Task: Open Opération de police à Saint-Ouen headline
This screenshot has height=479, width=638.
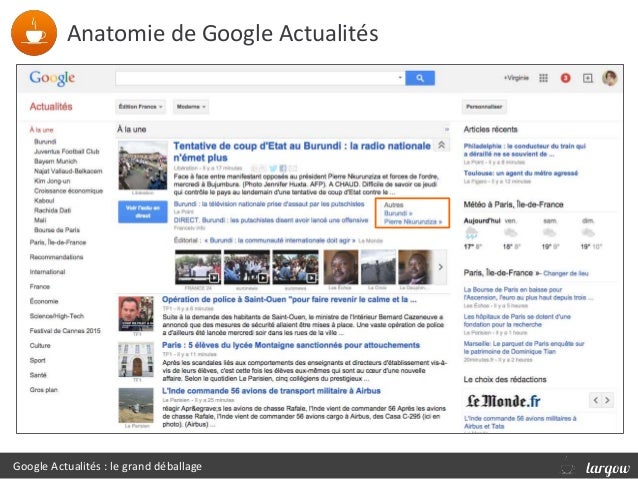Action: [289, 299]
